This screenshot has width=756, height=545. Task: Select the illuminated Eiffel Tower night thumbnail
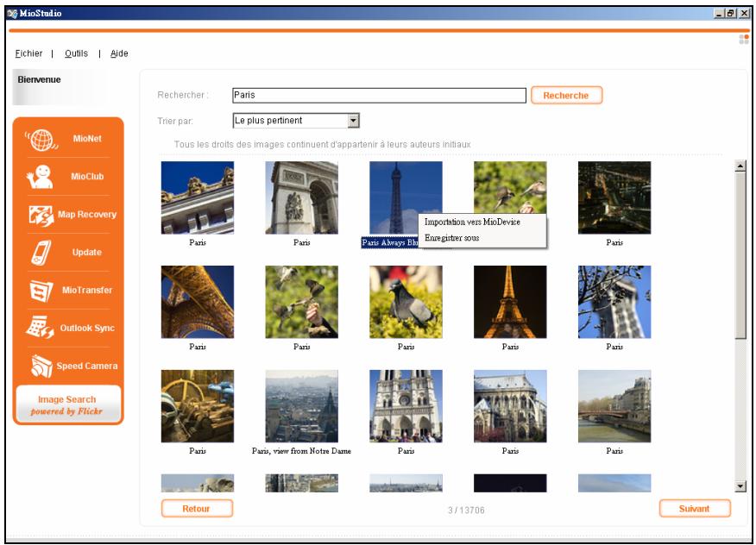pos(510,302)
